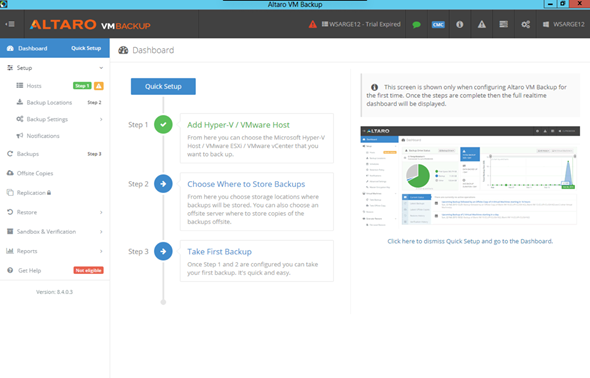Collapse the Setup section chevron
The image size is (590, 378).
101,68
